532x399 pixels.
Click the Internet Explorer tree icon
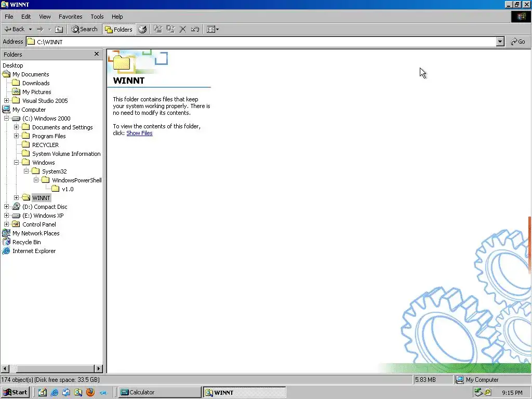point(6,251)
